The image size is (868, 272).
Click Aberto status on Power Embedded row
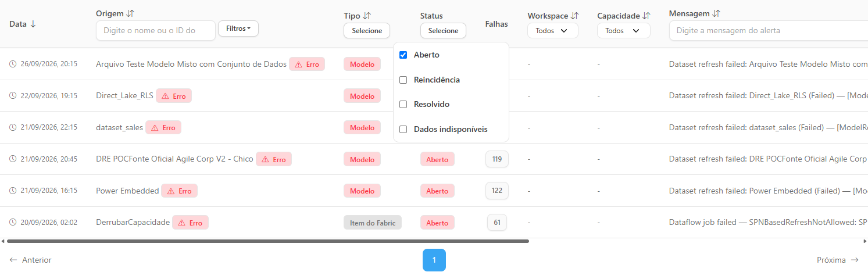(x=437, y=191)
